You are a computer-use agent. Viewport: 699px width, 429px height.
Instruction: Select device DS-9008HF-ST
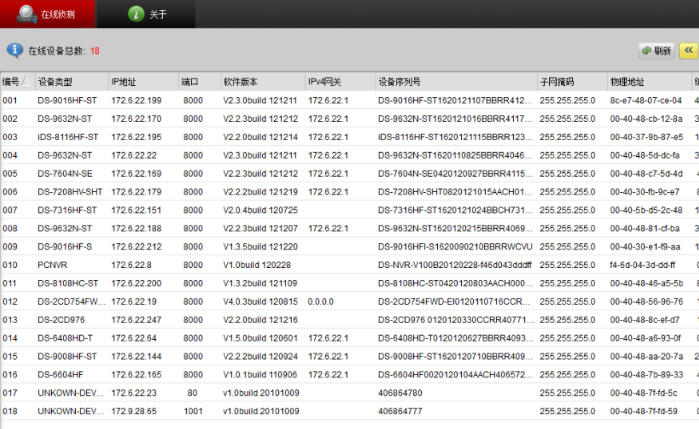tap(67, 356)
